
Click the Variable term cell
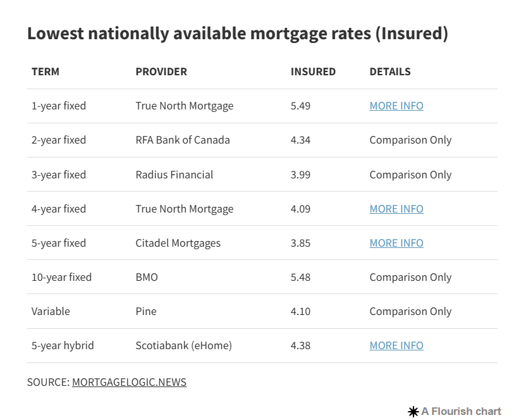[x=51, y=312]
